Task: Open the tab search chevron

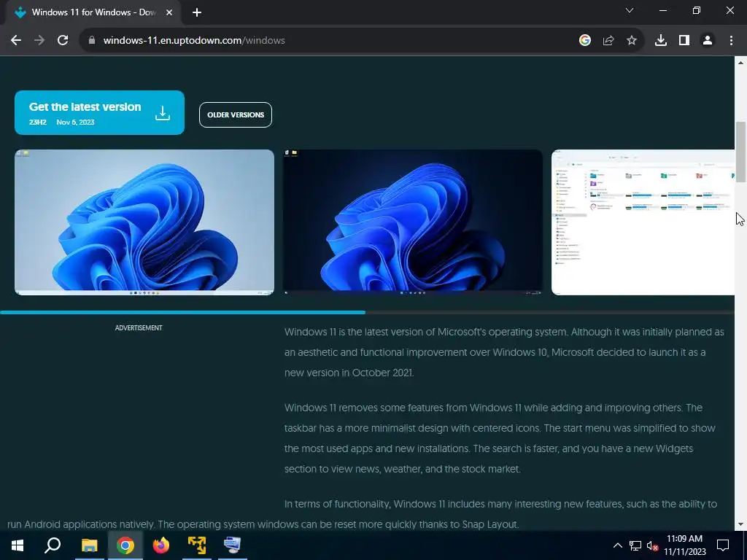Action: [x=630, y=10]
